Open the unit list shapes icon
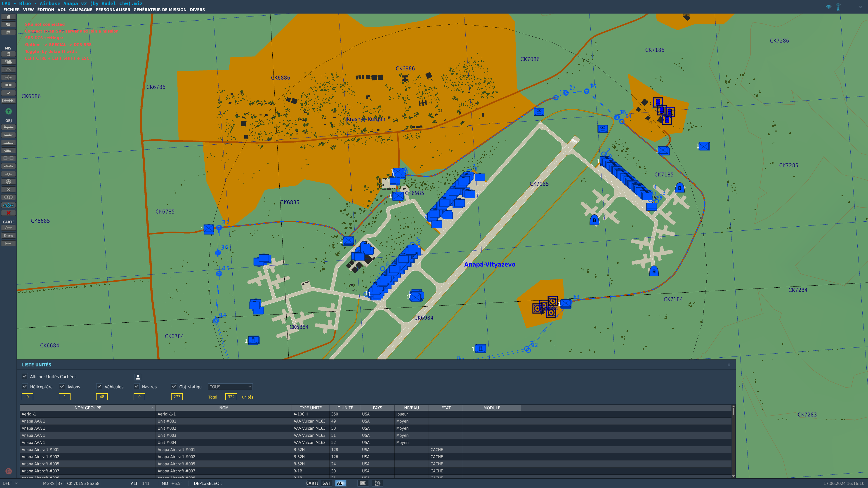 pos(8,205)
